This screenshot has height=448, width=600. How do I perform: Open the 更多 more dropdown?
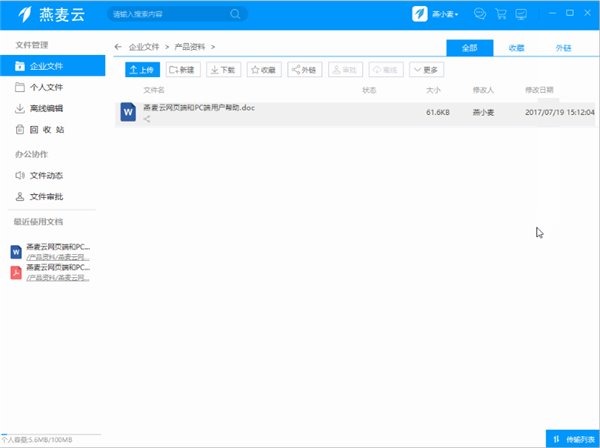(426, 70)
